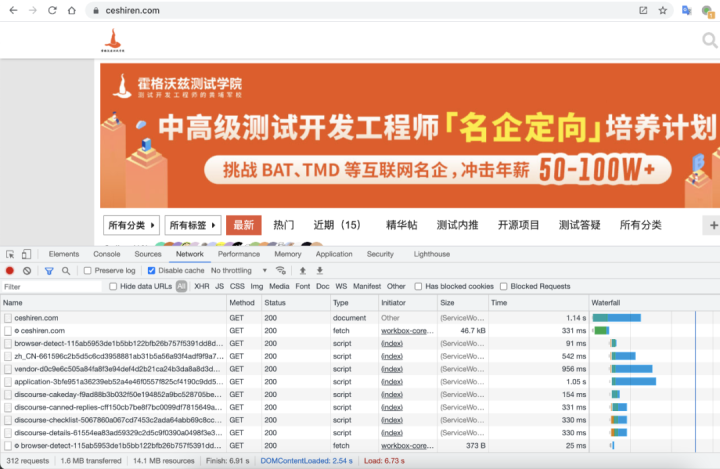
Task: Reload the page with refresh icon
Action: click(52, 10)
